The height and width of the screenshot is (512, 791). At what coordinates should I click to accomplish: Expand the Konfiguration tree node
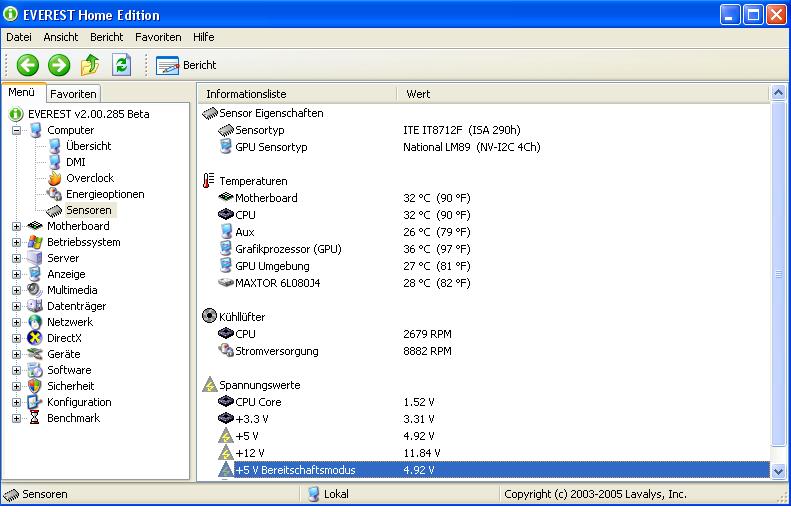(x=17, y=403)
